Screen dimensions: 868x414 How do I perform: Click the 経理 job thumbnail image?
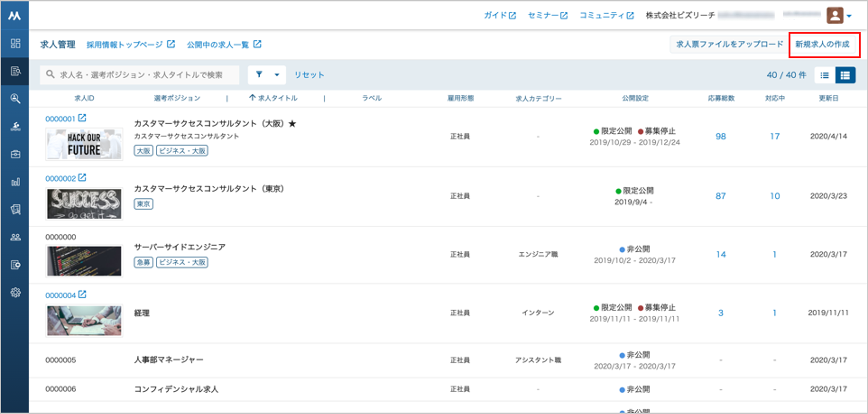click(x=84, y=321)
